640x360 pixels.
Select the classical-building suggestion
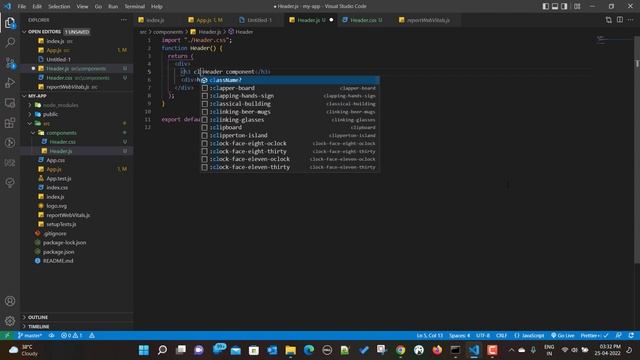click(x=290, y=104)
